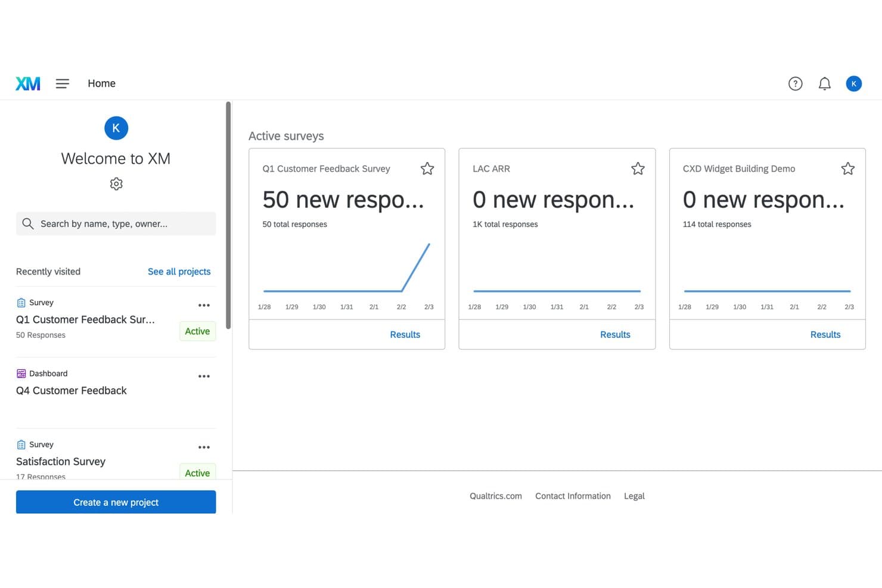The width and height of the screenshot is (882, 588).
Task: Click the 1K total responses text
Action: [505, 224]
